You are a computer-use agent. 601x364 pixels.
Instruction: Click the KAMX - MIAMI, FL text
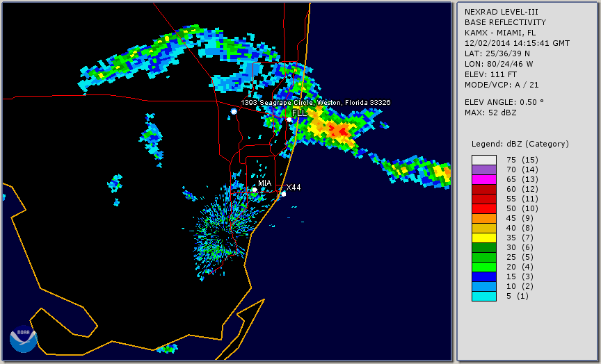coord(500,33)
